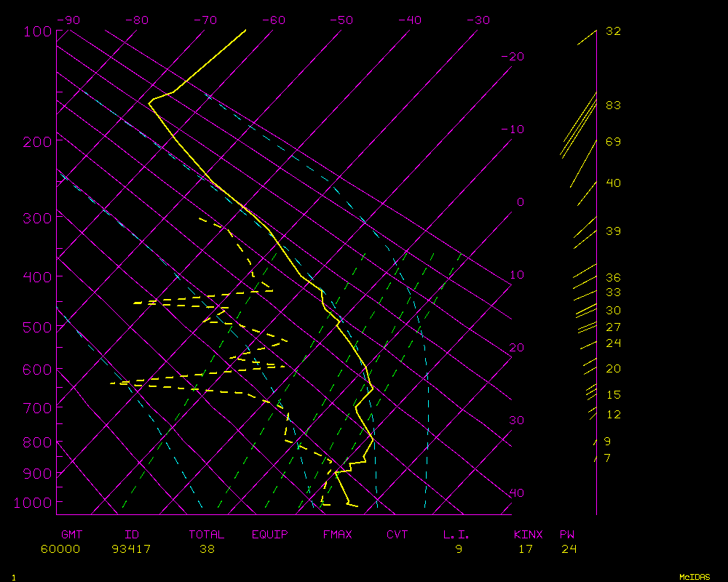The width and height of the screenshot is (728, 582).
Task: Click the GMT time value 60000
Action: click(60, 549)
